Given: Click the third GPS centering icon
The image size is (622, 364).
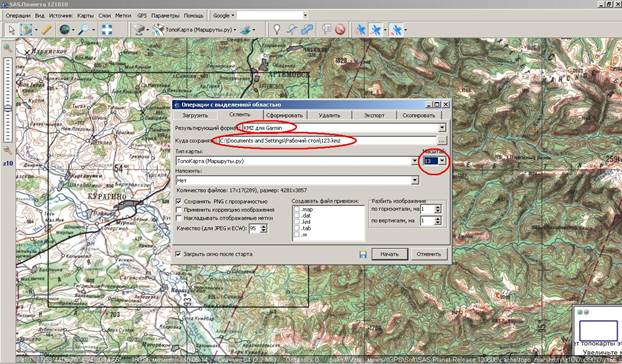Looking at the screenshot, I should 396,30.
